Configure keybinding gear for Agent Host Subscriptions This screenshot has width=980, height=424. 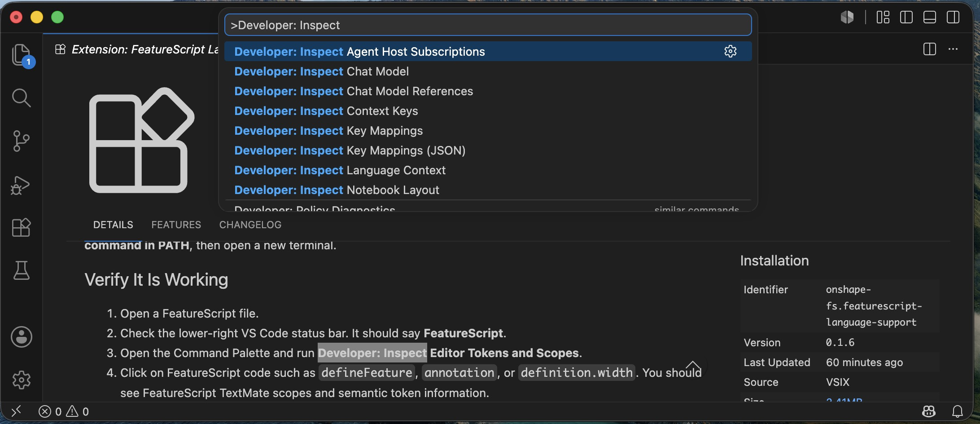[730, 51]
